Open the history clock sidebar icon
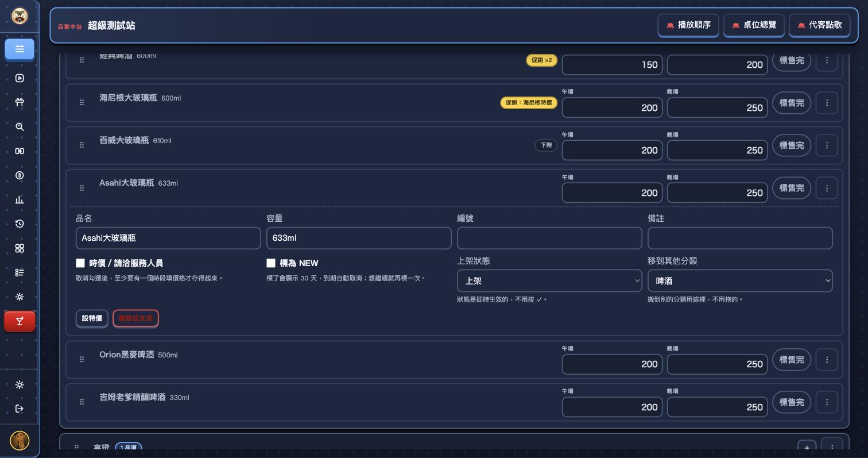Image resolution: width=868 pixels, height=458 pixels. (x=20, y=224)
